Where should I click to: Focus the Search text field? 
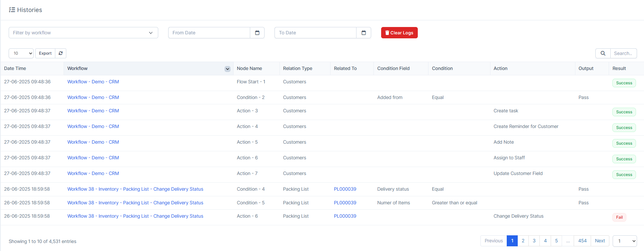point(623,53)
